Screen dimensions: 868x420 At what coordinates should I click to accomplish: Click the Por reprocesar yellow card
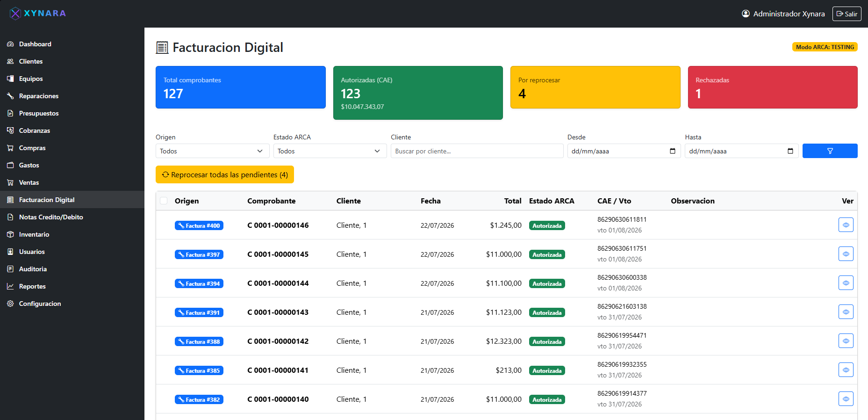[x=595, y=87]
